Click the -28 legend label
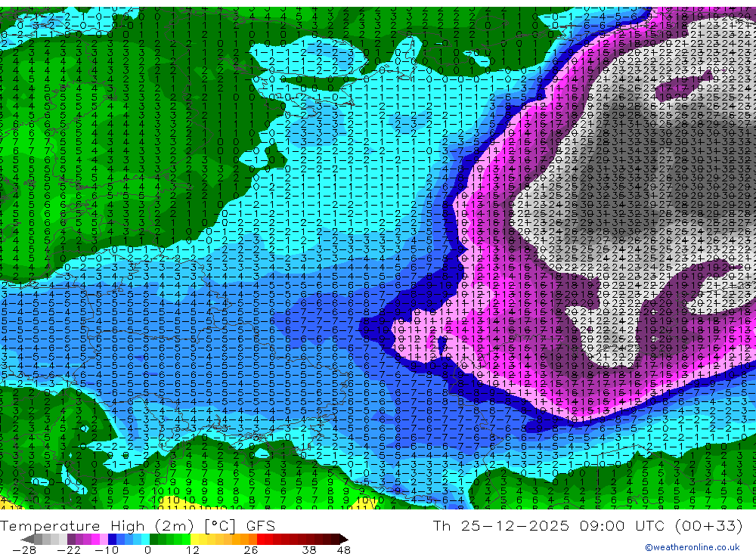Screen dimensions: 756x554 (x=24, y=549)
